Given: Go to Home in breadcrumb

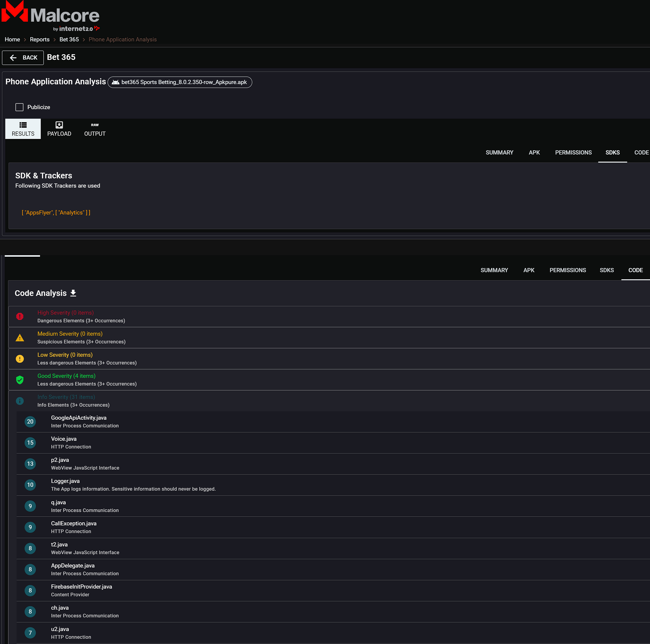Looking at the screenshot, I should tap(12, 39).
